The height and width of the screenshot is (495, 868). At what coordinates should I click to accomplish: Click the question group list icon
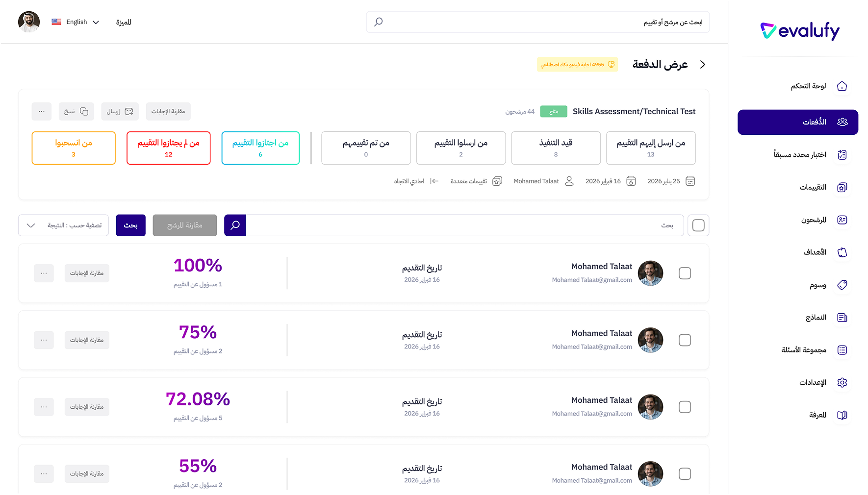(x=842, y=350)
